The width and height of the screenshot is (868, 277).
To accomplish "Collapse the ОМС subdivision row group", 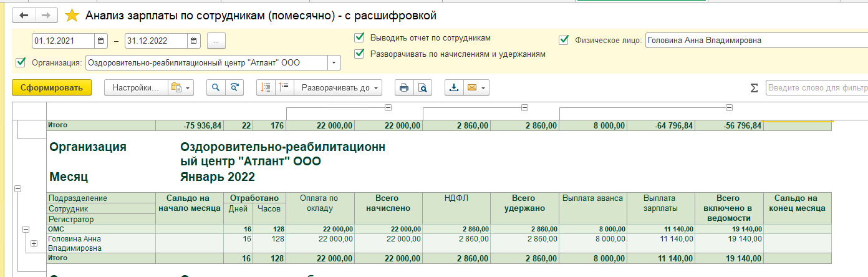I will click(x=26, y=230).
